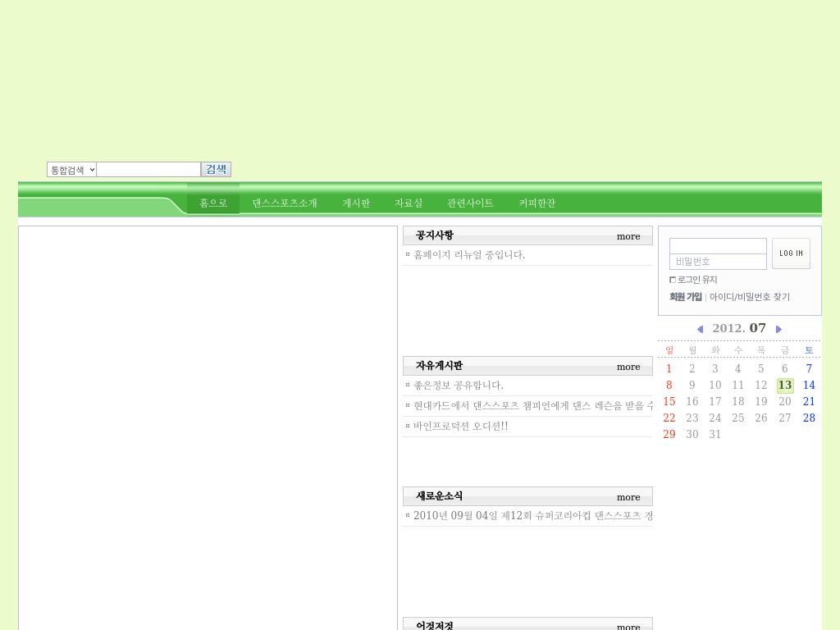Click the 검색 search button
840x630 pixels.
(216, 169)
